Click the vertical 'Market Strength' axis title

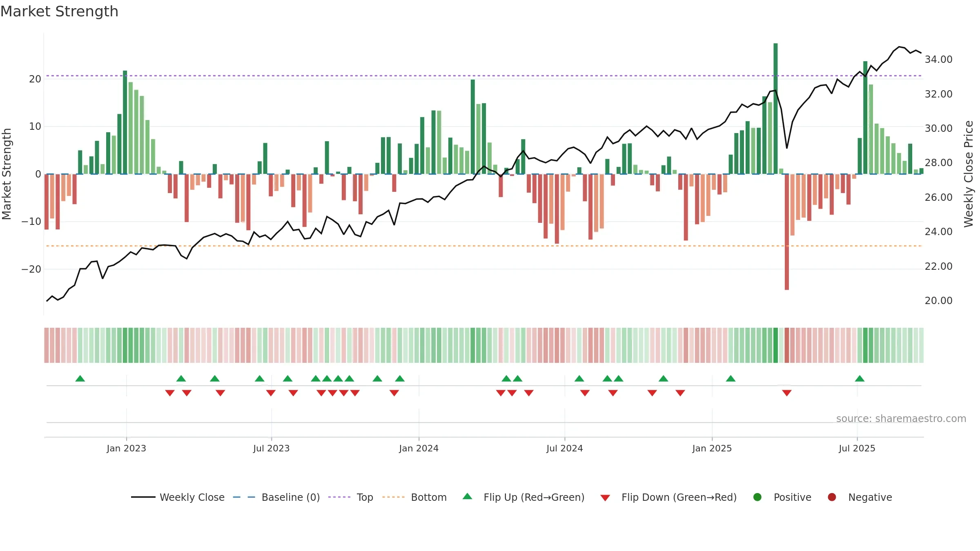7,174
